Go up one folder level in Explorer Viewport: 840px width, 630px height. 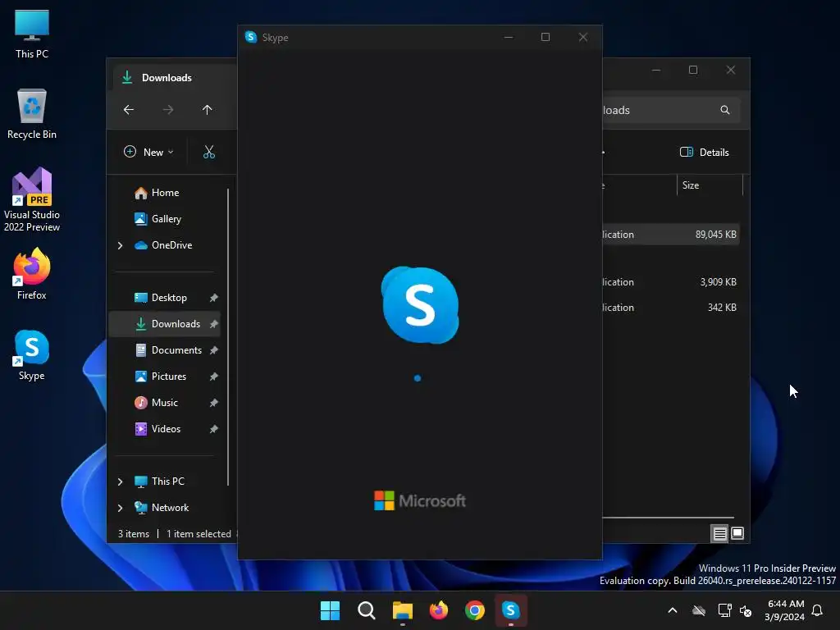[207, 110]
